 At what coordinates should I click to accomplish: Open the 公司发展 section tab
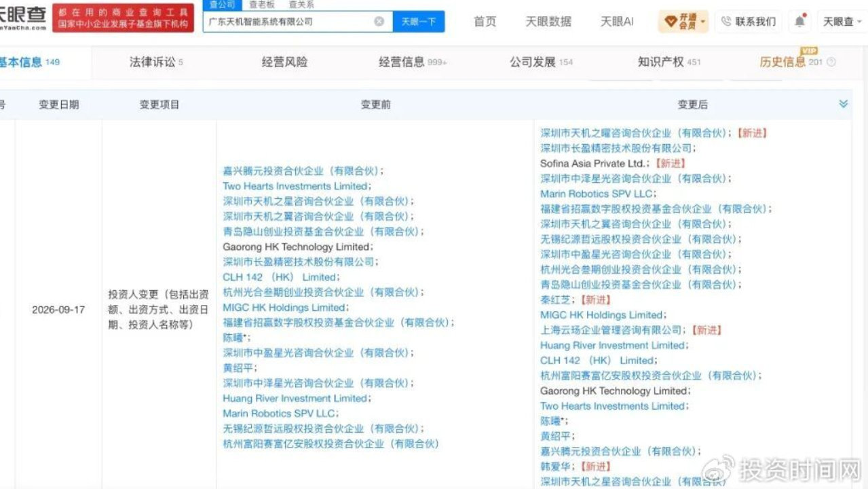click(x=542, y=62)
